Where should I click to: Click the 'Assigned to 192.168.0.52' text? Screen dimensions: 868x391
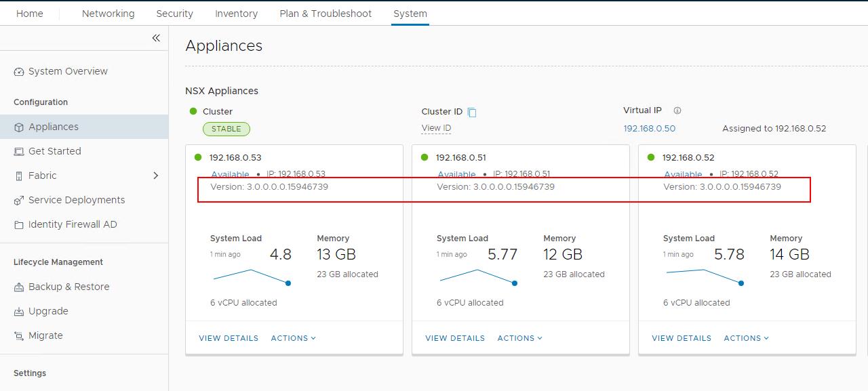[774, 128]
